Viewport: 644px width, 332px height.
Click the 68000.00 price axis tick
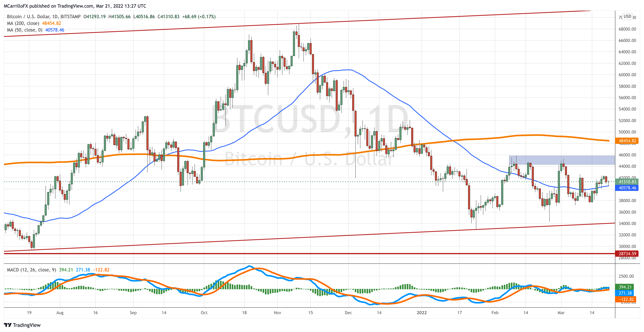coord(627,29)
